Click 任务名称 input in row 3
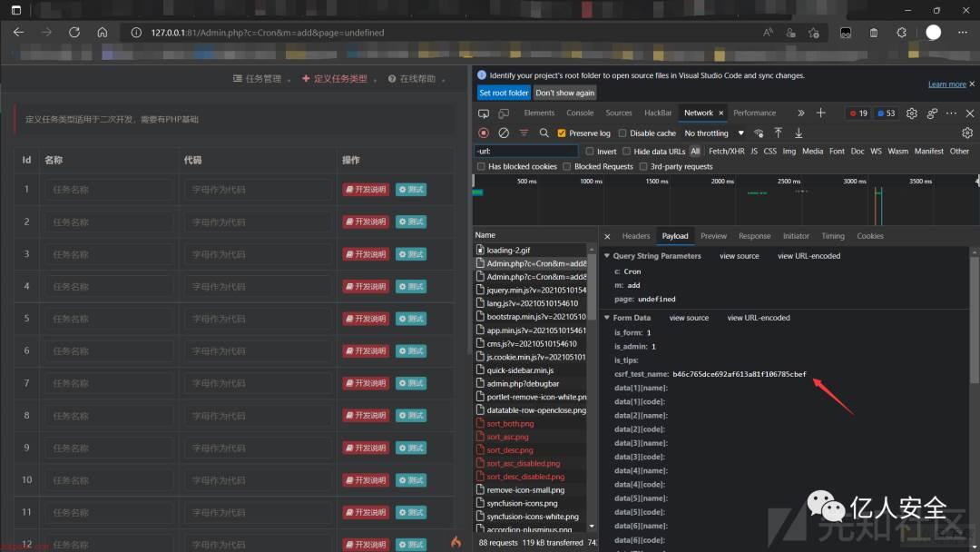 [x=110, y=254]
